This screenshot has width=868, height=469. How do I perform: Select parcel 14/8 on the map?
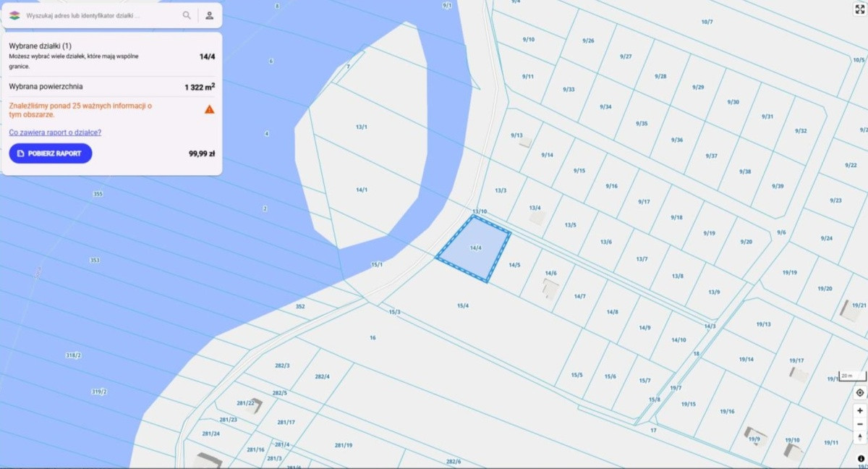(x=613, y=312)
